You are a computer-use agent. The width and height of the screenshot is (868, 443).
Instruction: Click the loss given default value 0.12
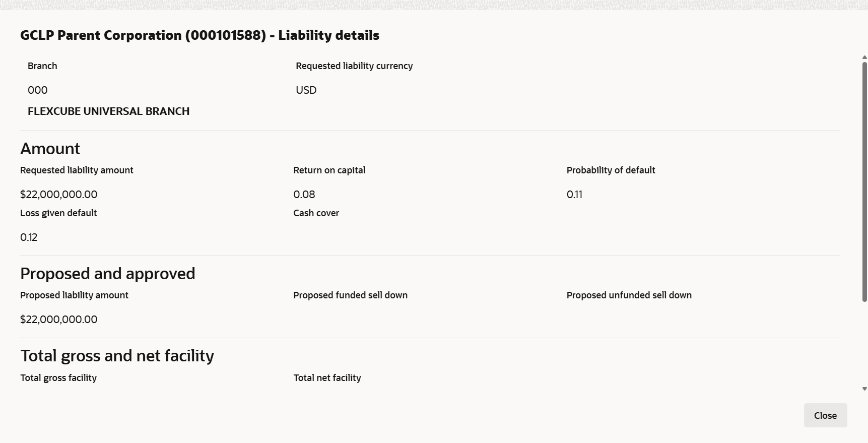point(29,237)
